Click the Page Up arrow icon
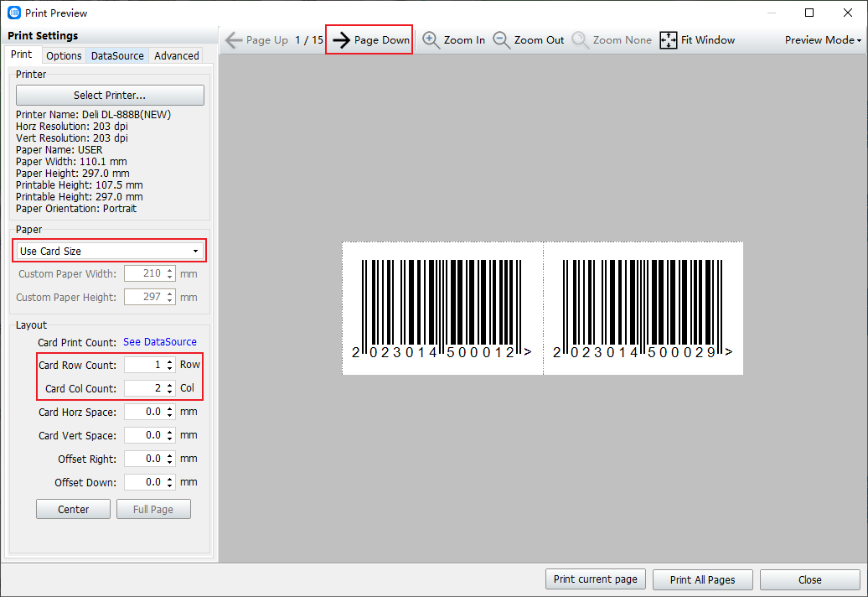 click(234, 40)
